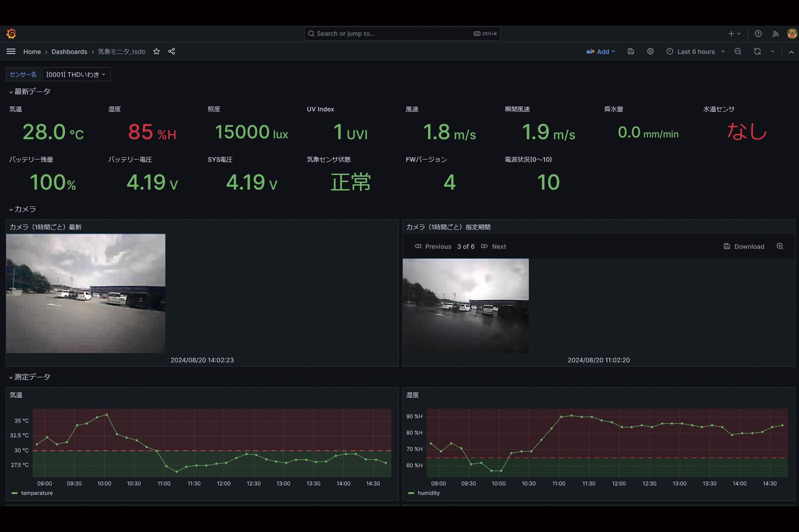Click the Grafana logo icon

[11, 34]
